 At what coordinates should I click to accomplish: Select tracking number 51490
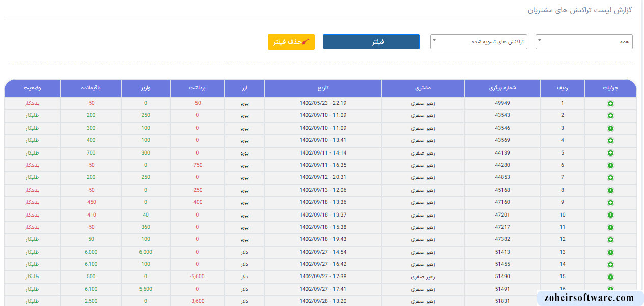[x=502, y=277]
